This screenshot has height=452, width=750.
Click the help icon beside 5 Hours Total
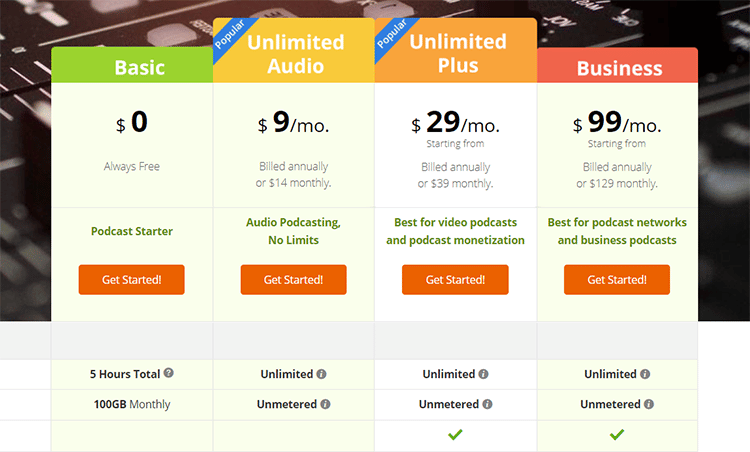coord(169,373)
